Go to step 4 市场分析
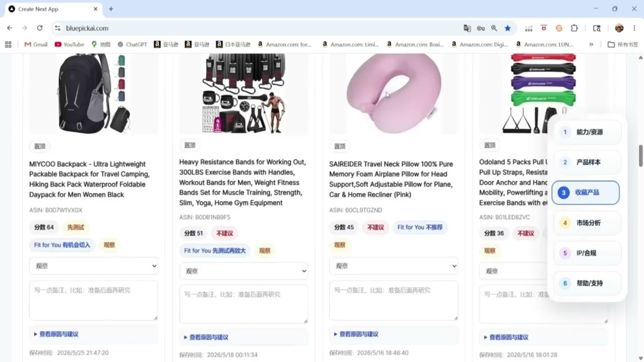The image size is (644, 362). point(587,223)
